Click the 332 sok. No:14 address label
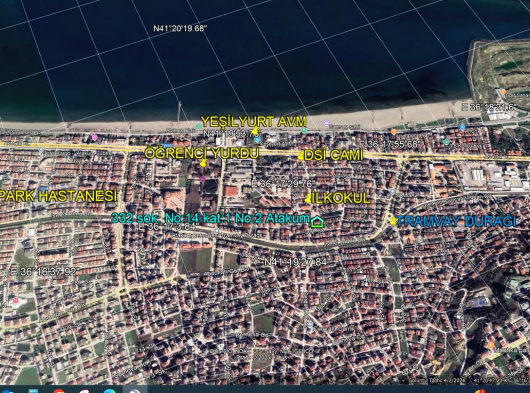This screenshot has height=393, width=530. click(210, 218)
